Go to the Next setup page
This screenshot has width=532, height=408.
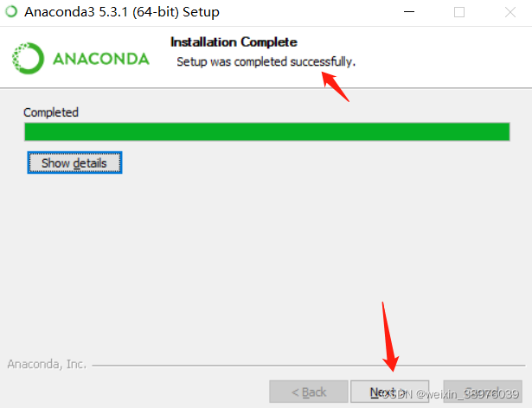point(389,392)
